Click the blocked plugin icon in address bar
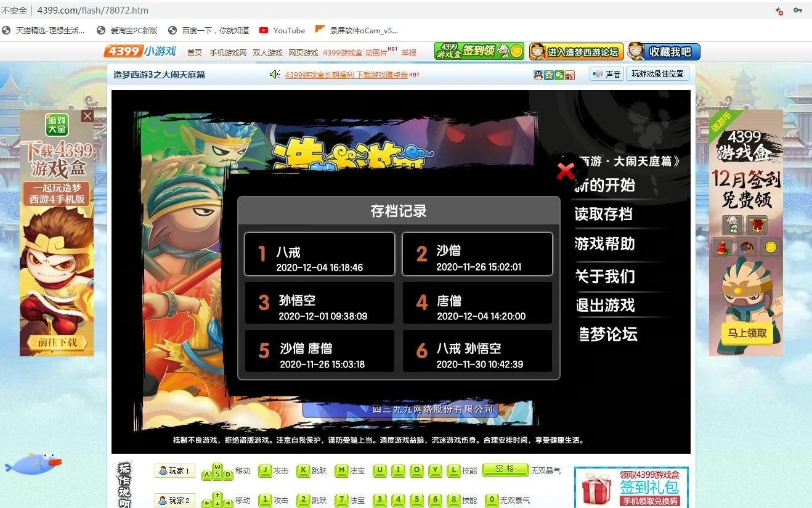The width and height of the screenshot is (812, 508). coord(779,10)
